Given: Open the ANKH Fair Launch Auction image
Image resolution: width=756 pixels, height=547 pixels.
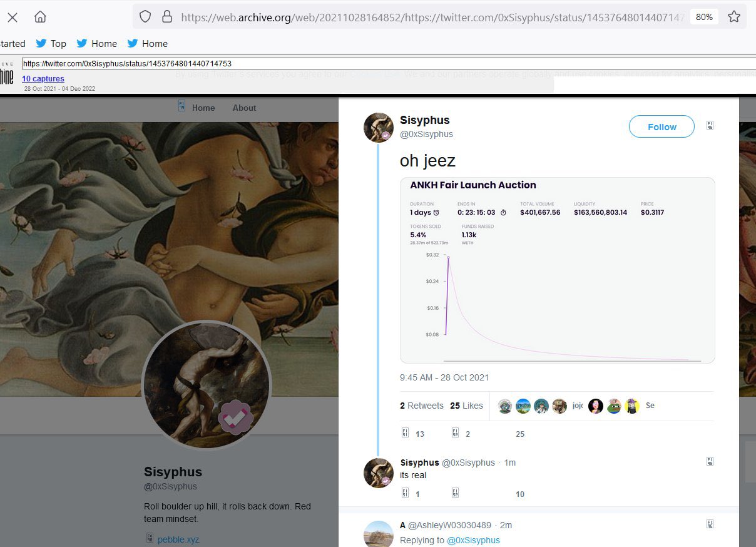Looking at the screenshot, I should click(557, 270).
